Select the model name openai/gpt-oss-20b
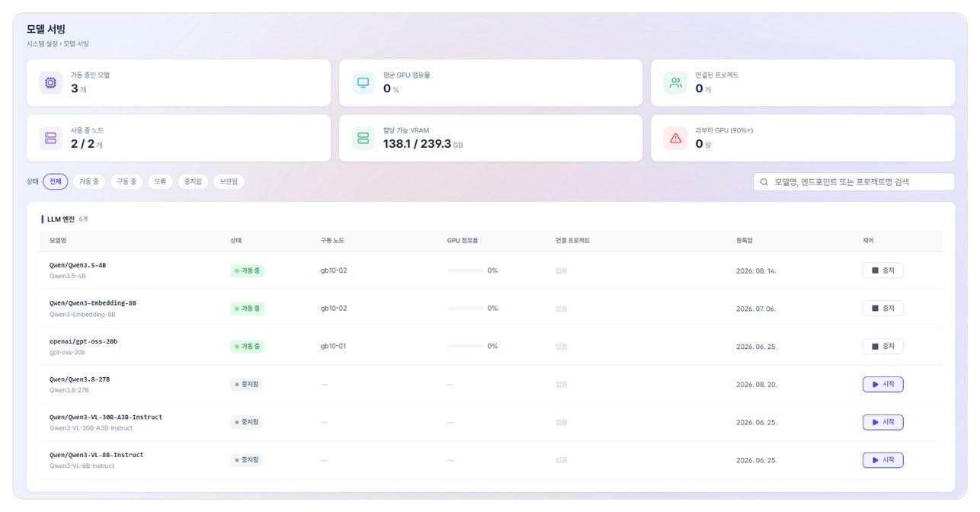 [84, 341]
